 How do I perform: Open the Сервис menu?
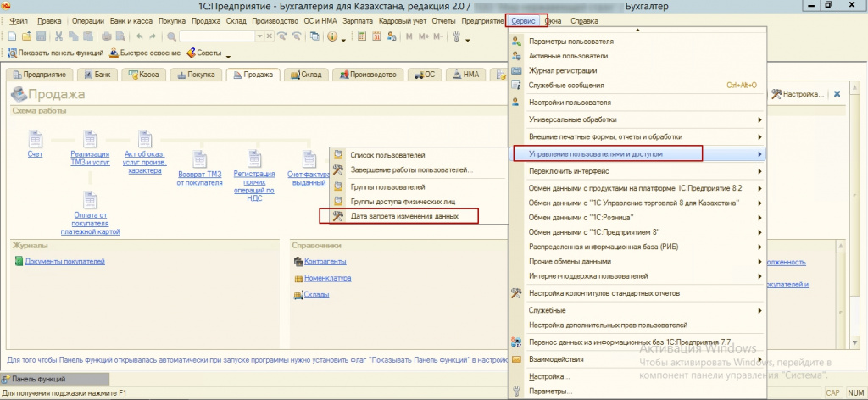523,21
